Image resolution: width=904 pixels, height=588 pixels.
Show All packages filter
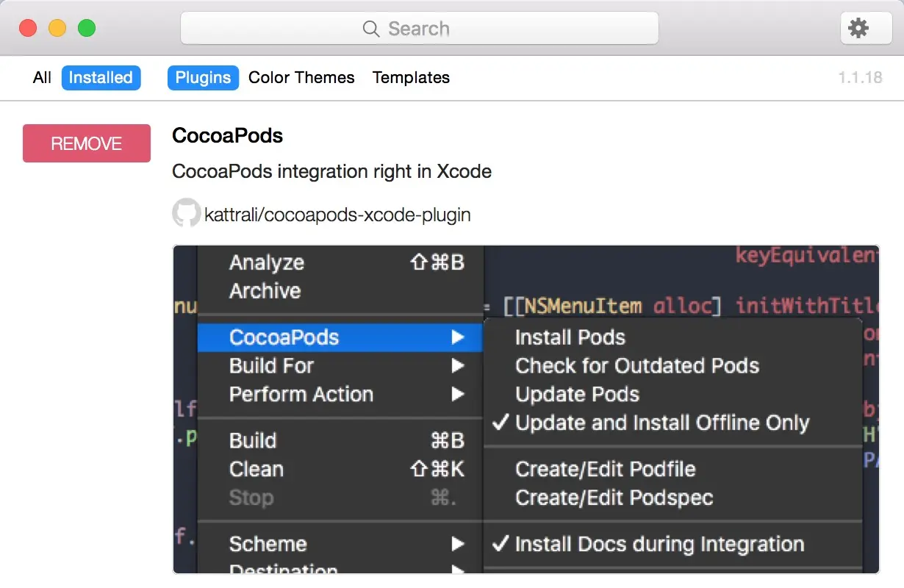coord(42,78)
